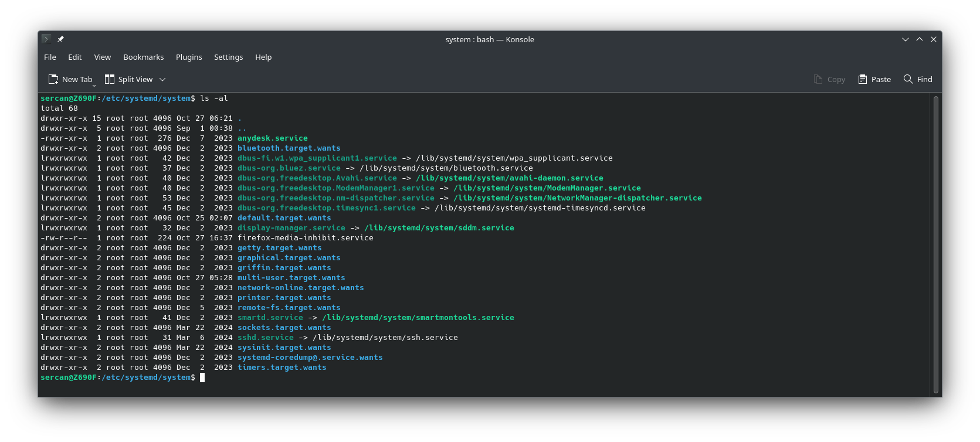Expand the Split View dropdown arrow

tap(162, 79)
